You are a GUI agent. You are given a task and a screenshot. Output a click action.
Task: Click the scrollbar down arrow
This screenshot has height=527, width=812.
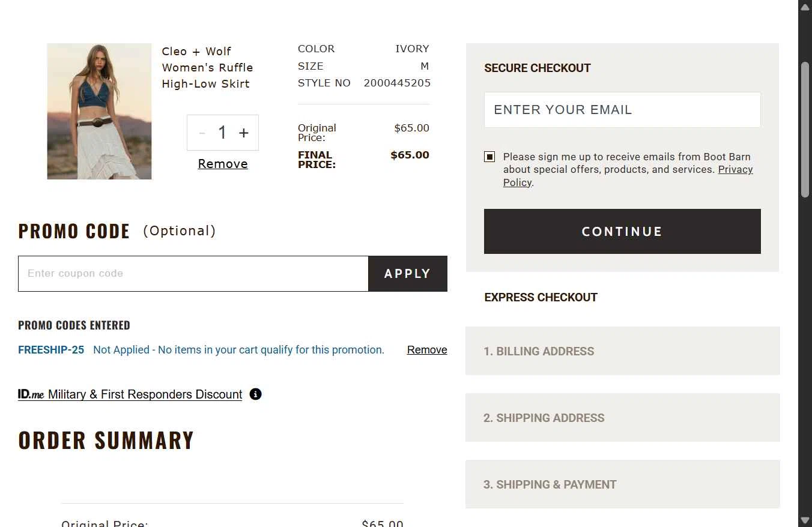click(x=805, y=520)
